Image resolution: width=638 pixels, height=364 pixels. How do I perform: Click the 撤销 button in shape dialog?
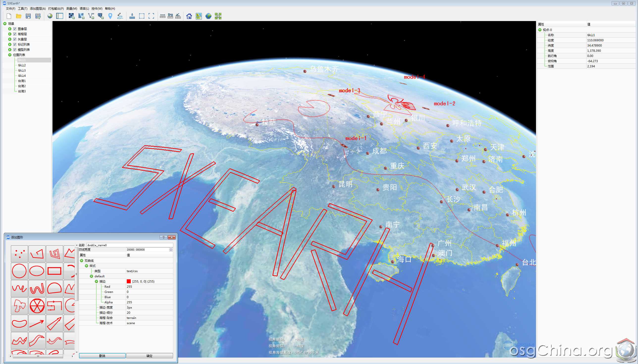[102, 356]
